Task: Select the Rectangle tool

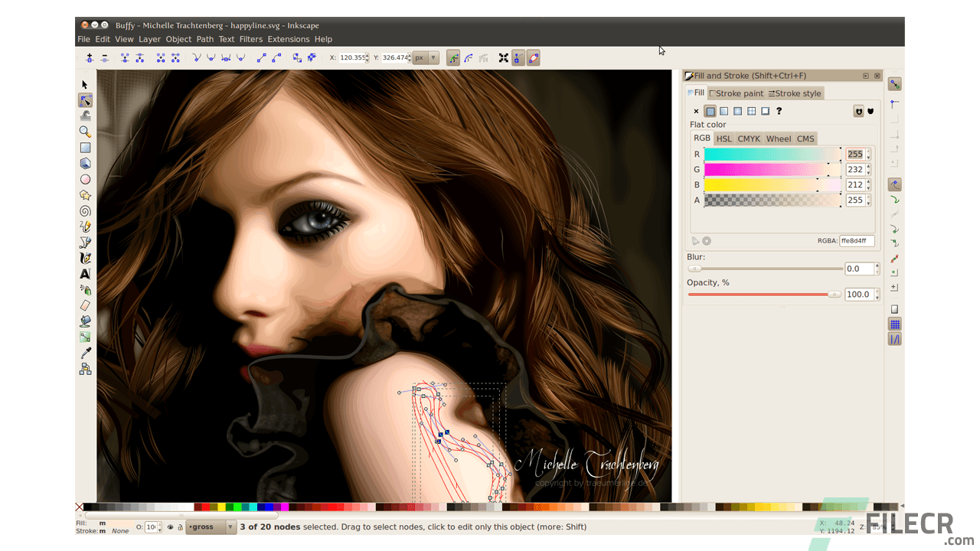Action: [x=85, y=147]
